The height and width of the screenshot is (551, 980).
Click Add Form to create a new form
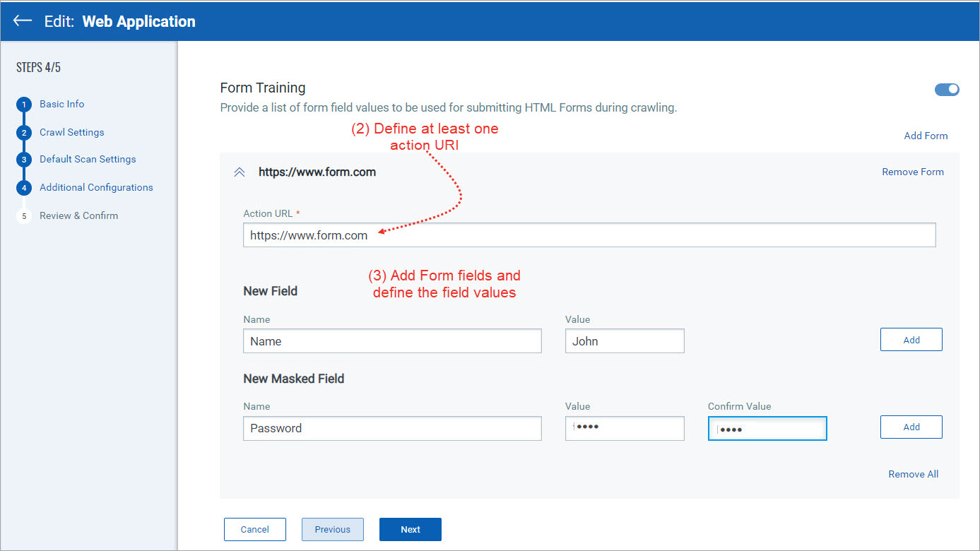click(926, 136)
